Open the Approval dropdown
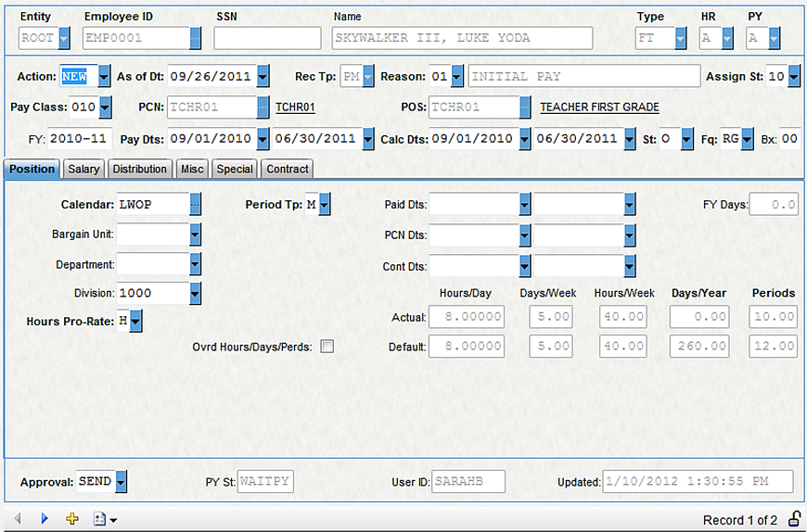 (122, 482)
